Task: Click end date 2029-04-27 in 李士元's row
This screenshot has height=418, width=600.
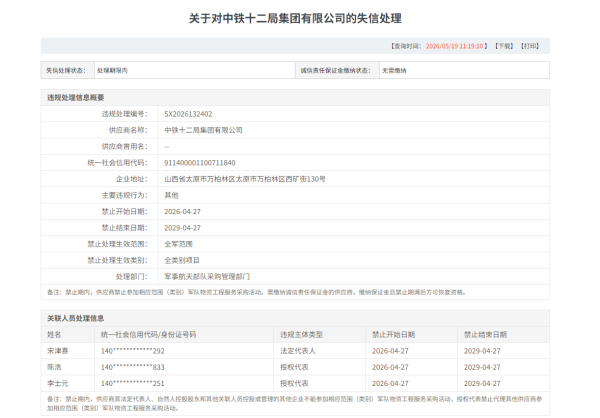Action: tap(482, 384)
